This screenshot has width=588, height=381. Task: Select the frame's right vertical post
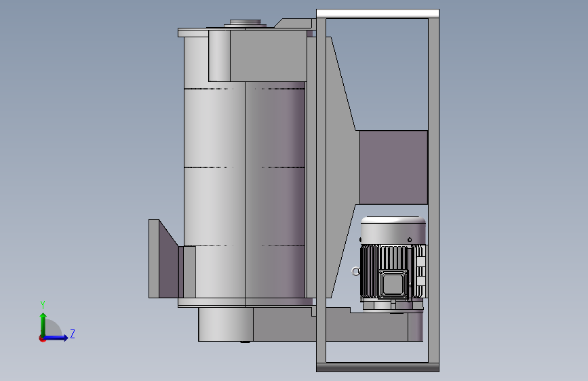(433, 190)
